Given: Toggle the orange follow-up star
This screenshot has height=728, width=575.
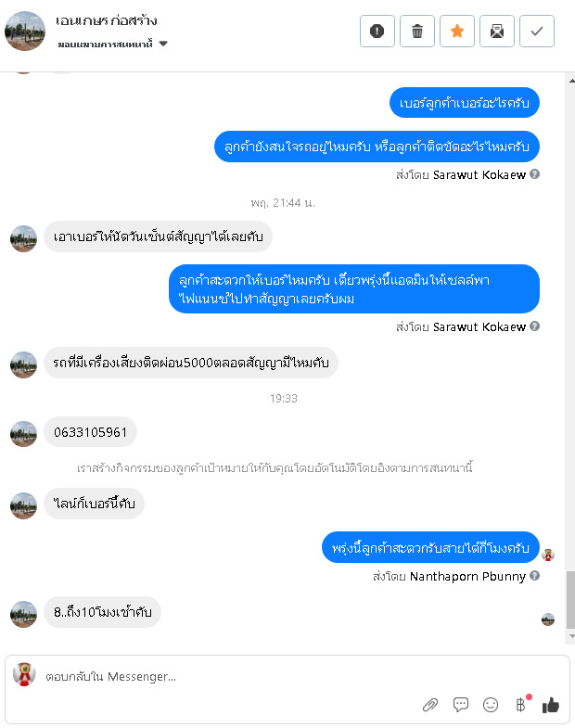Looking at the screenshot, I should [457, 32].
